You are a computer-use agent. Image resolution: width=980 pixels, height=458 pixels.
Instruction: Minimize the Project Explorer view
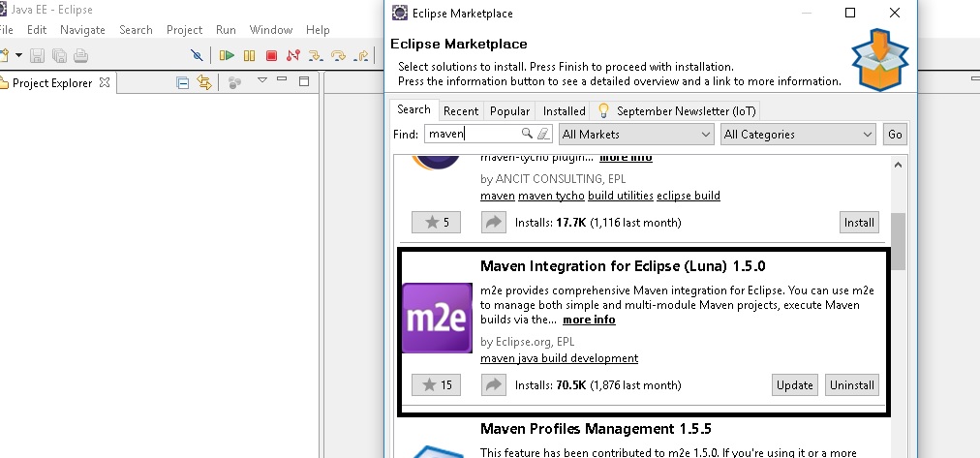(x=282, y=79)
